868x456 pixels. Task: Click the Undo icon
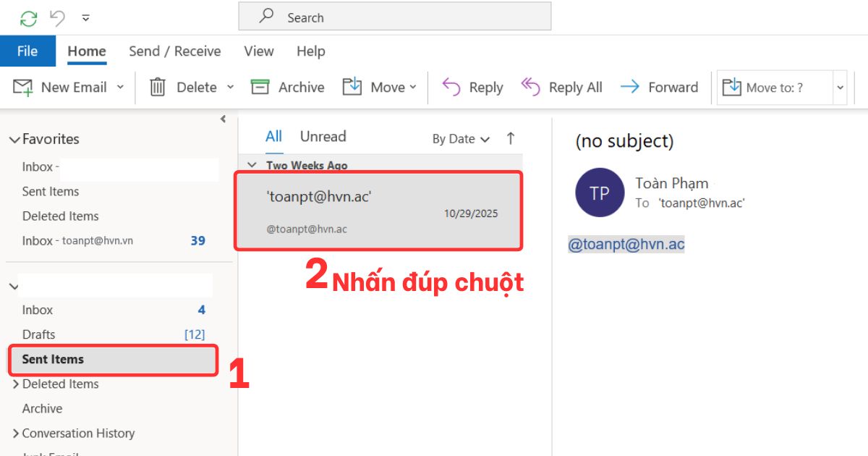click(56, 17)
